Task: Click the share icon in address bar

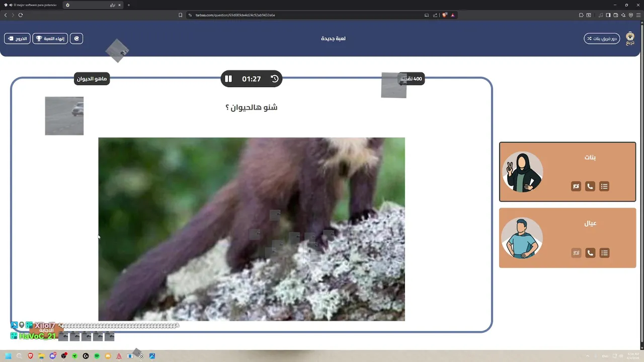Action: [435, 15]
